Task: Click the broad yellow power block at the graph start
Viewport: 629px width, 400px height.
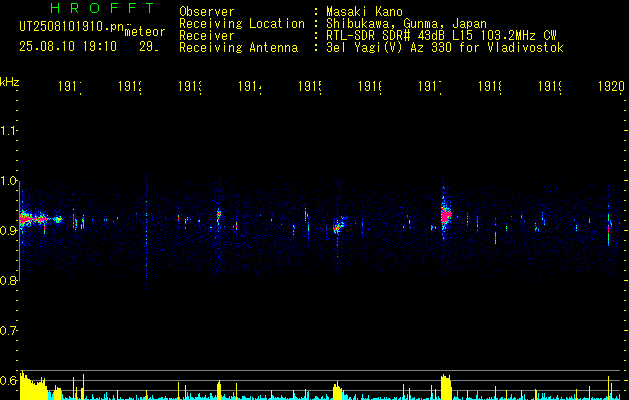Action: point(34,386)
